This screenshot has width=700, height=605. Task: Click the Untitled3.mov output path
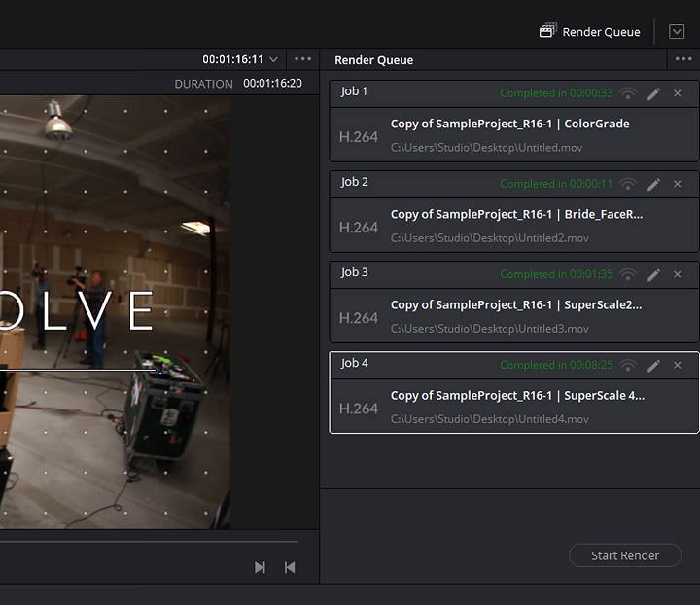pyautogui.click(x=489, y=329)
